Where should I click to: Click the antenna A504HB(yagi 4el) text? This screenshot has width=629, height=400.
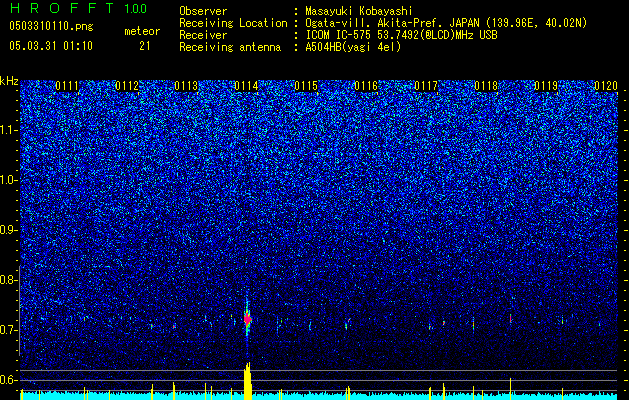click(353, 47)
